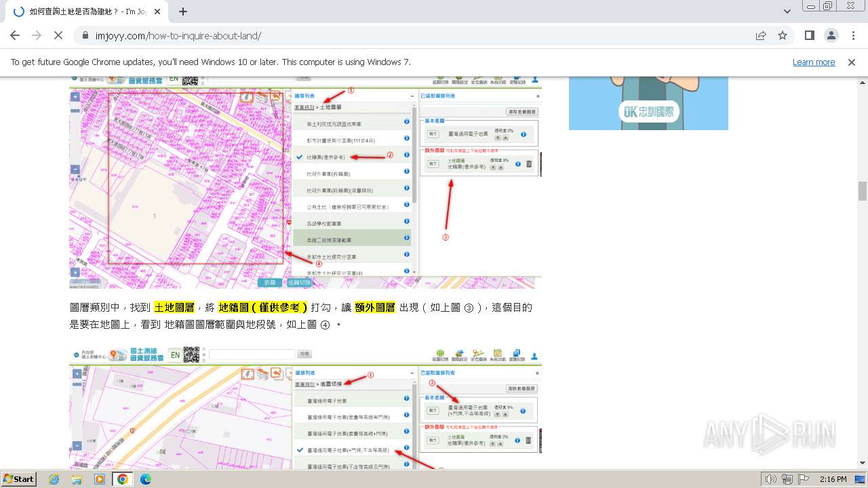Open the OK忠訓國際 advertisement
The image size is (868, 488).
[648, 103]
